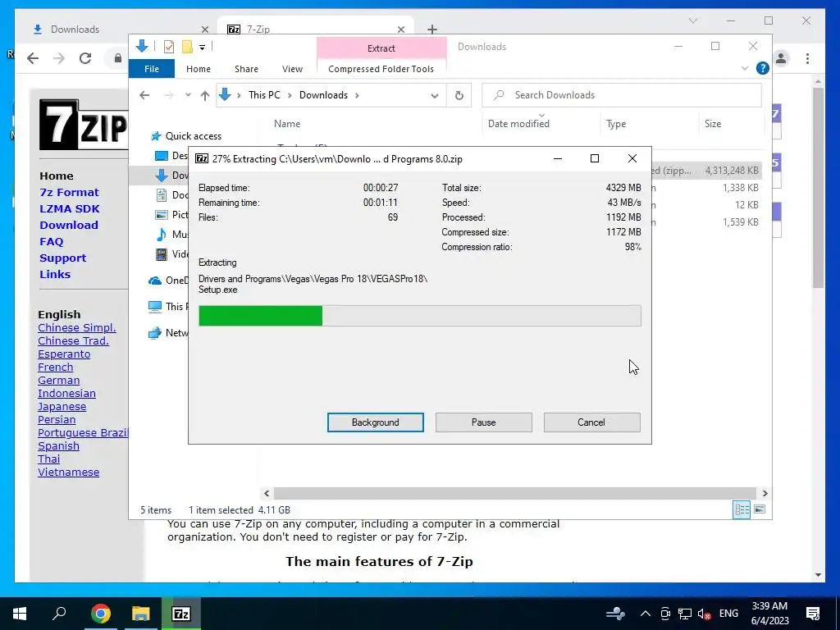The image size is (840, 630).
Task: Open Chrome tab search chevron
Action: pyautogui.click(x=692, y=21)
